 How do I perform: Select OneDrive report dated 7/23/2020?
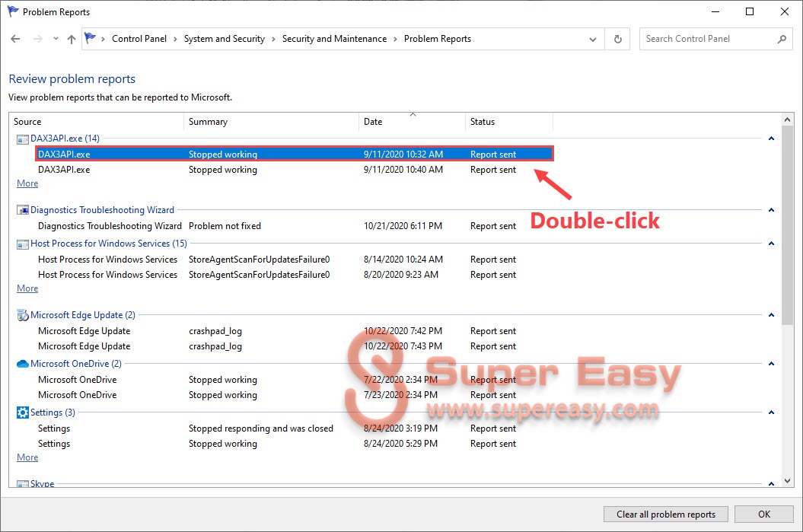(x=295, y=395)
